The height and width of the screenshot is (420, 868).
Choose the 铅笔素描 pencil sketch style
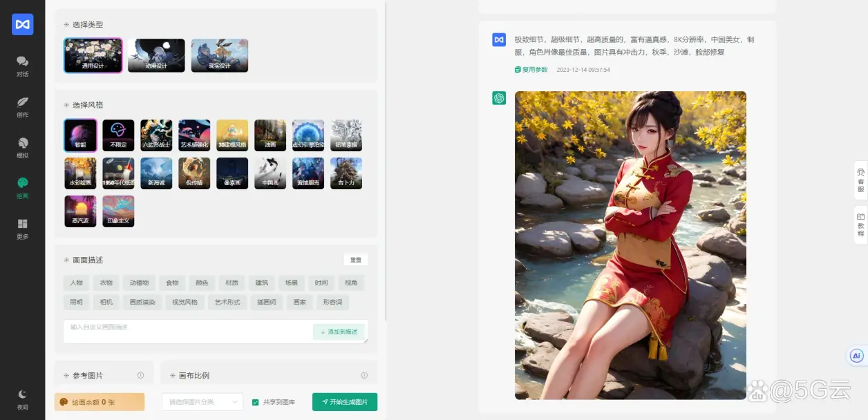tap(346, 135)
